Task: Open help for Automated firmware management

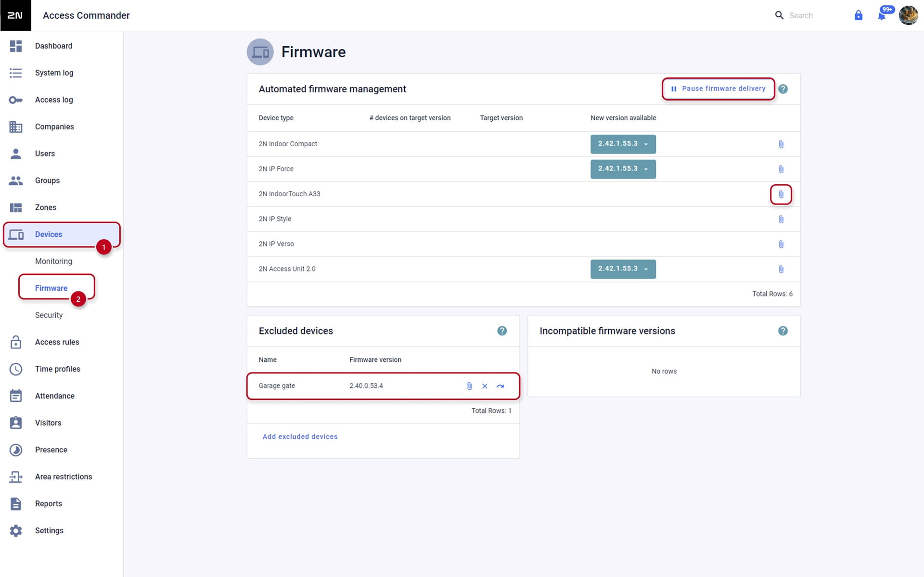Action: click(x=783, y=89)
